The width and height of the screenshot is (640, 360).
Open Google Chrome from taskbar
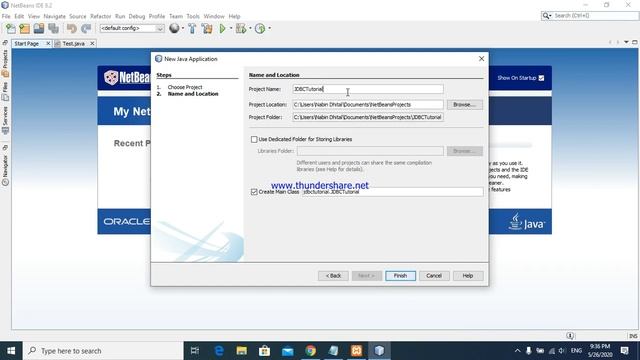tap(311, 351)
